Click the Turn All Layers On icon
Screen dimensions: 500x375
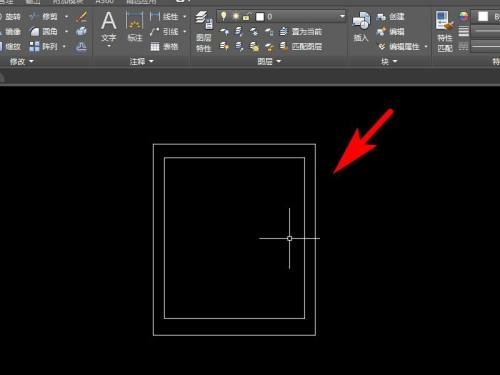pyautogui.click(x=224, y=47)
